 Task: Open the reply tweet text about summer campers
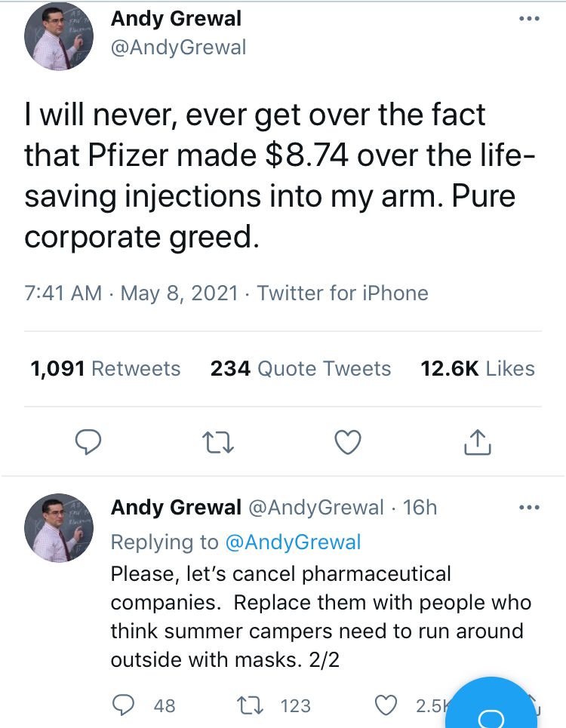(x=321, y=616)
